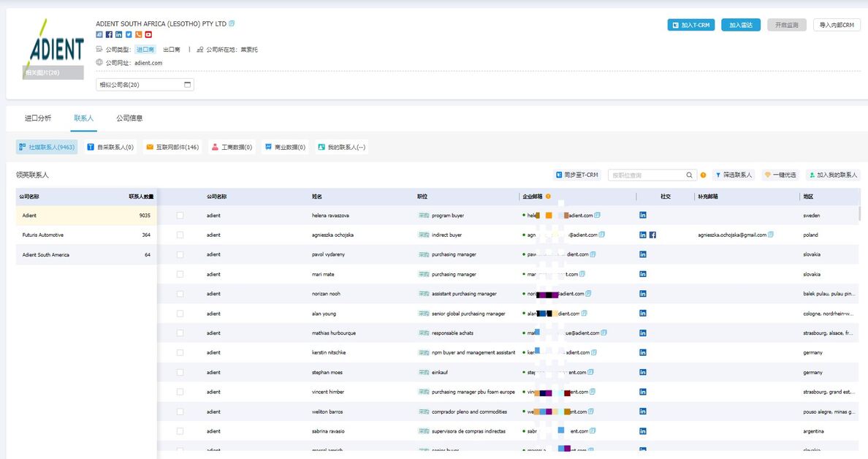This screenshot has width=868, height=459.
Task: Expand the 相似公司名(20) dropdown
Action: [145, 85]
